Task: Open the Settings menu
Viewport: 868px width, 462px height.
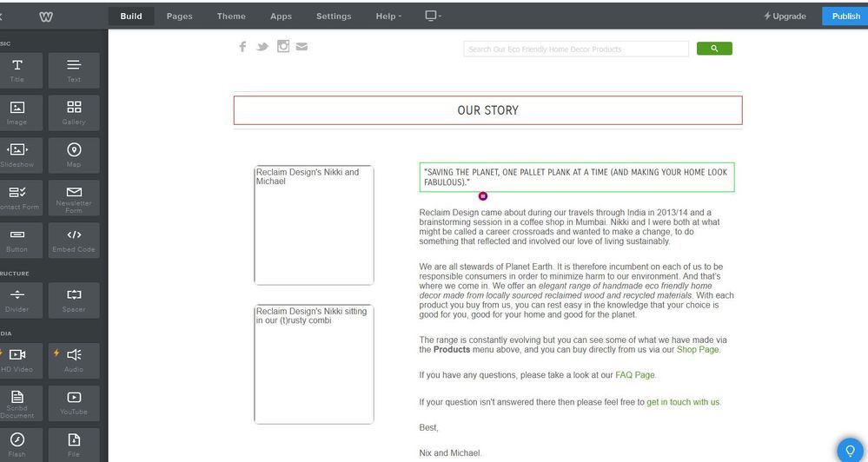Action: pyautogui.click(x=334, y=16)
